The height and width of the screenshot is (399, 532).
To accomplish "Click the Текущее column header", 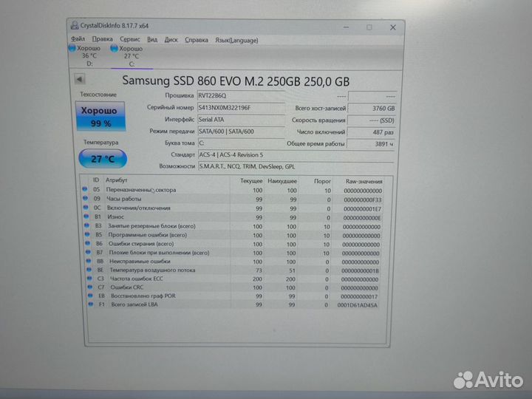I will 251,181.
